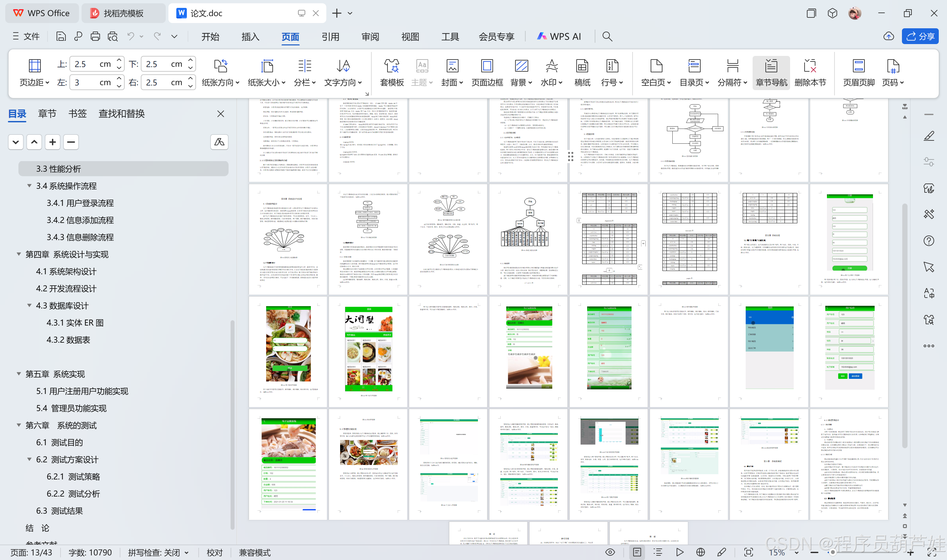Click the 稿纸 manuscript paper icon

[582, 73]
